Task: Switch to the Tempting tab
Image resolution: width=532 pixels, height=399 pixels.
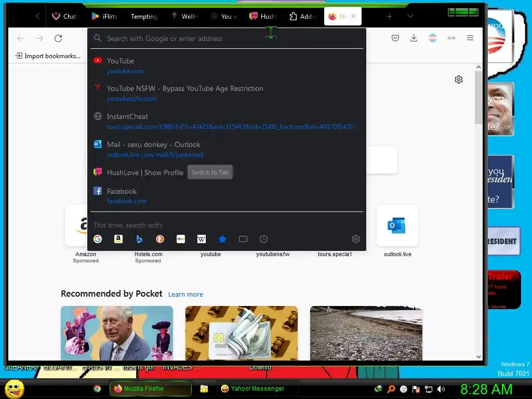Action: 144,16
